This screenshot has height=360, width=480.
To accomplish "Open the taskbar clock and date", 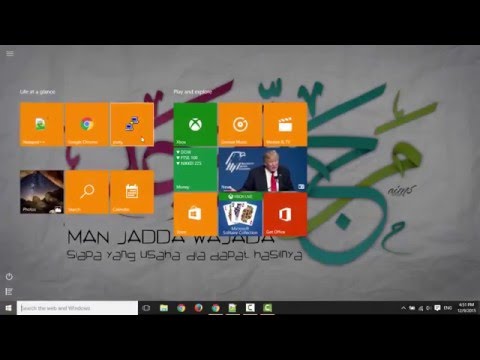I will [x=466, y=308].
